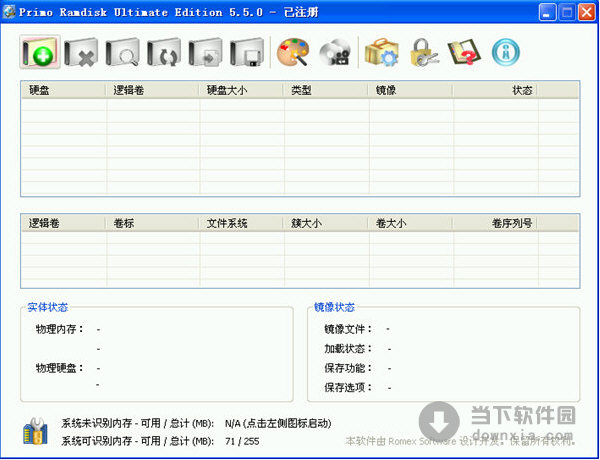Sort volumes by 文件系统 column
The image size is (600, 460).
pyautogui.click(x=241, y=223)
